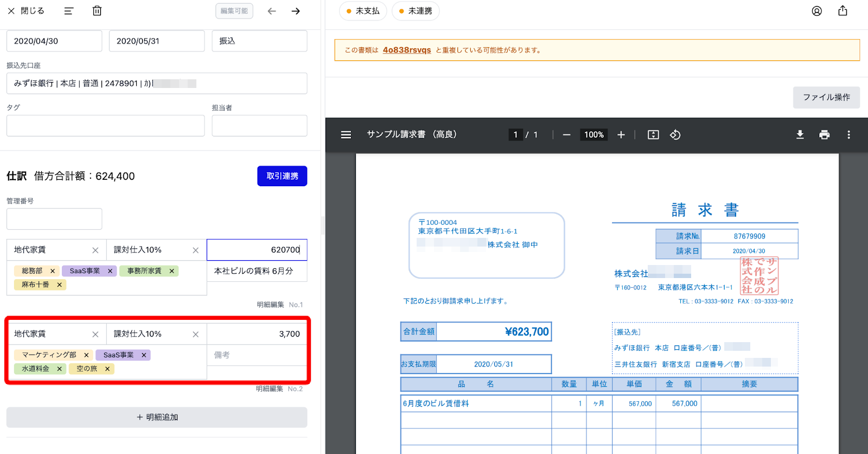Image resolution: width=868 pixels, height=454 pixels.
Task: Remove SaaS事業 tag in second entry
Action: [144, 355]
